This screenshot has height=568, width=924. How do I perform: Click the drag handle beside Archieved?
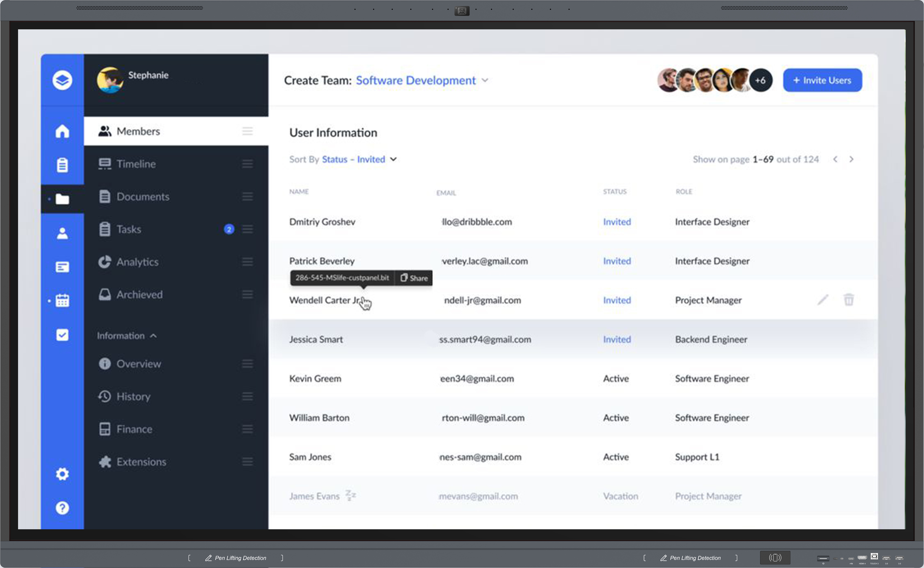click(x=247, y=295)
